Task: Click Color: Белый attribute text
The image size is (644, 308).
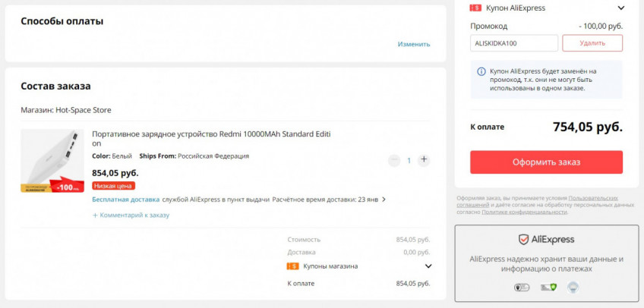Action: [x=112, y=156]
